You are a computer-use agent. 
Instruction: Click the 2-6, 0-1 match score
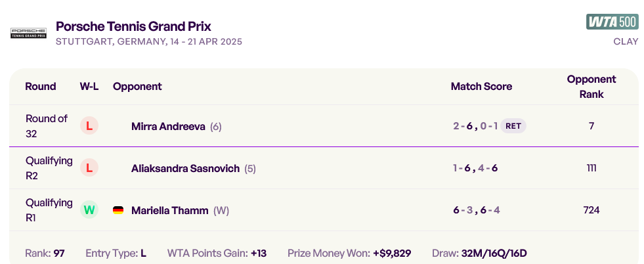(475, 126)
